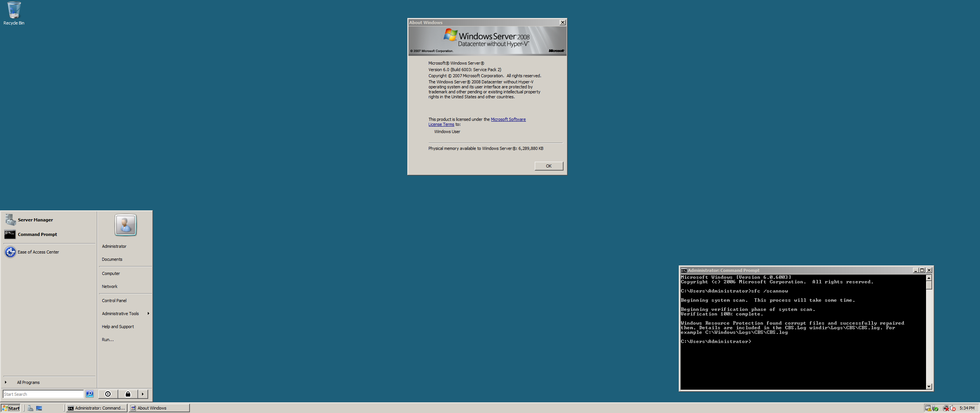Image resolution: width=980 pixels, height=413 pixels.
Task: Click the VMware Tools tray icon
Action: 928,408
